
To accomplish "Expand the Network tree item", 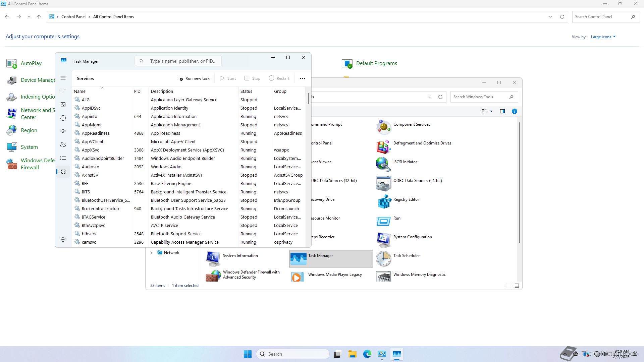I will (151, 253).
